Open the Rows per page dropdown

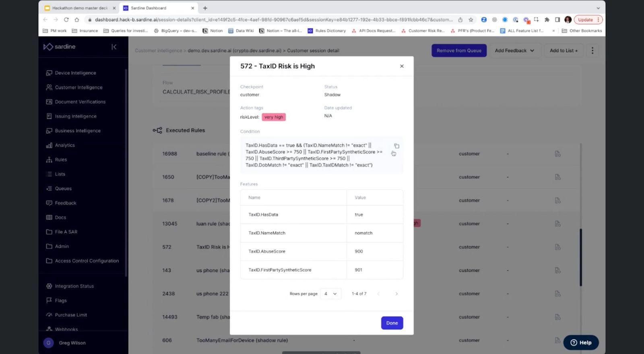pos(331,294)
